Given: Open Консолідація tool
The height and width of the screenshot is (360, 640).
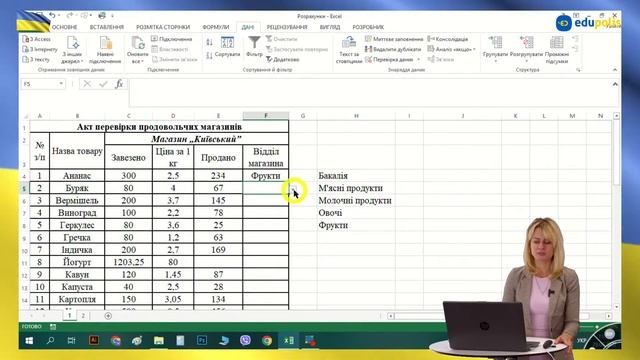Looking at the screenshot, I should [448, 39].
